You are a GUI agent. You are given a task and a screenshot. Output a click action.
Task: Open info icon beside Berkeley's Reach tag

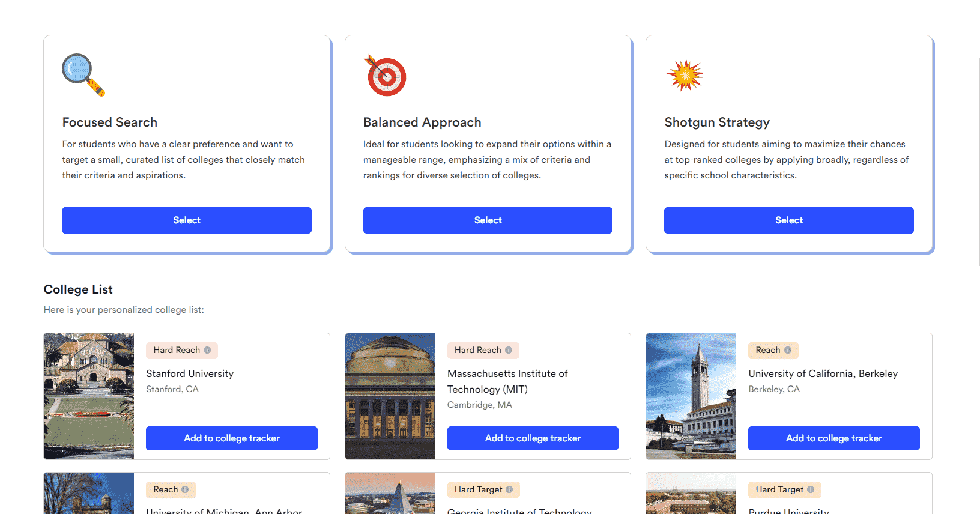click(788, 350)
